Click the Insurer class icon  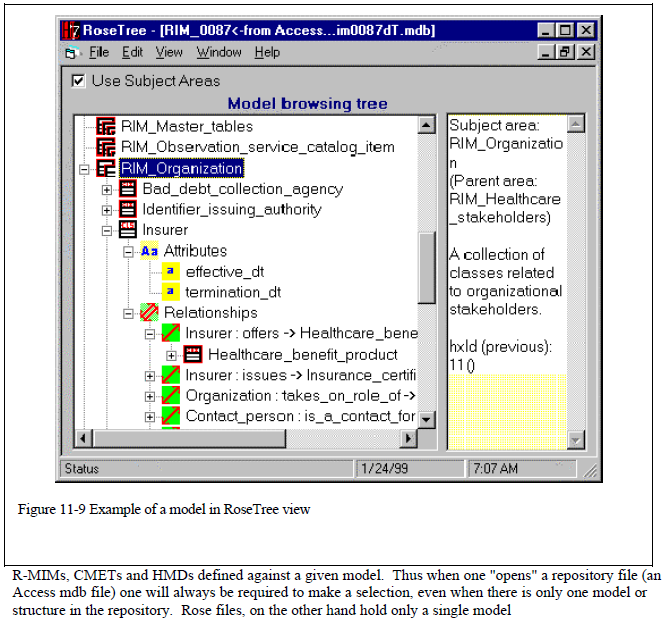[x=128, y=230]
